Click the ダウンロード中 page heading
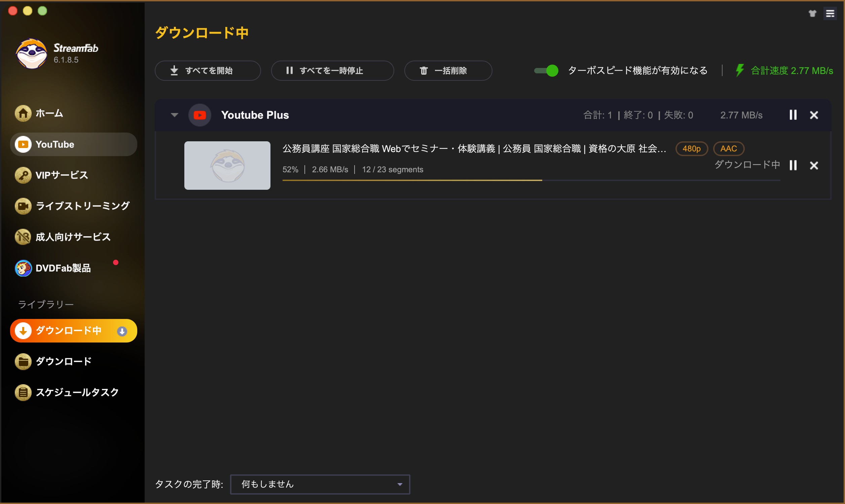Screen dimensions: 845x504 (201, 33)
